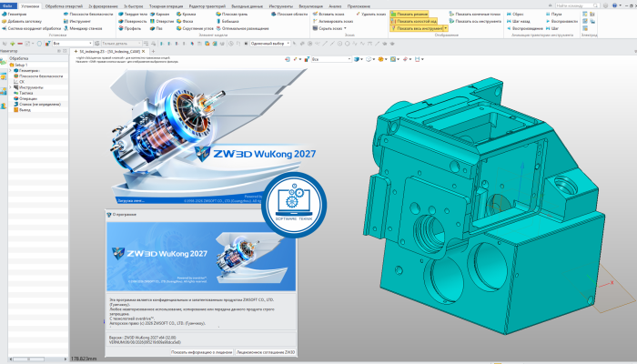The width and height of the screenshot is (637, 364).
Task: Select the Плоская грань feature
Action: pyautogui.click(x=231, y=14)
